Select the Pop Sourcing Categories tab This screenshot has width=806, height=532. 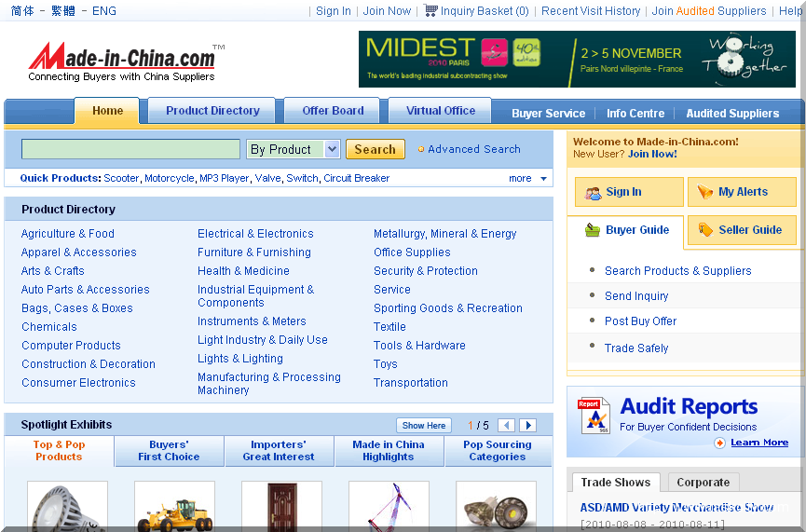(x=497, y=451)
